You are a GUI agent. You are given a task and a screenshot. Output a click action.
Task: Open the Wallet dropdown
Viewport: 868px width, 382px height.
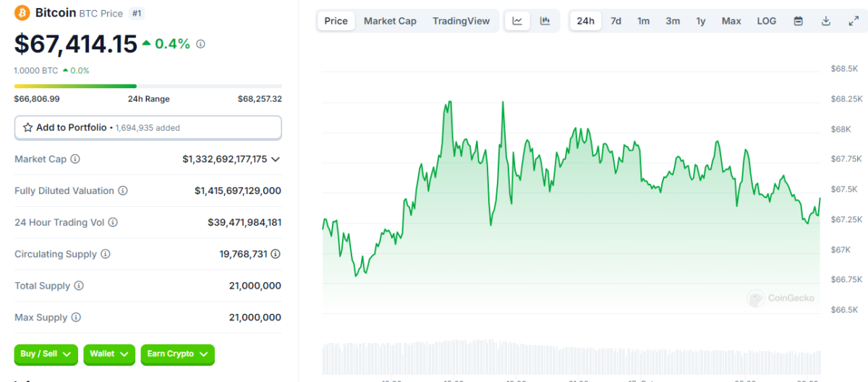[x=109, y=354]
